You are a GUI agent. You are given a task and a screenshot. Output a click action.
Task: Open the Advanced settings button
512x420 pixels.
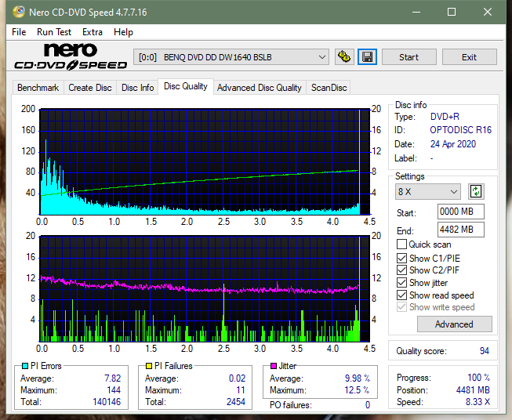point(454,324)
